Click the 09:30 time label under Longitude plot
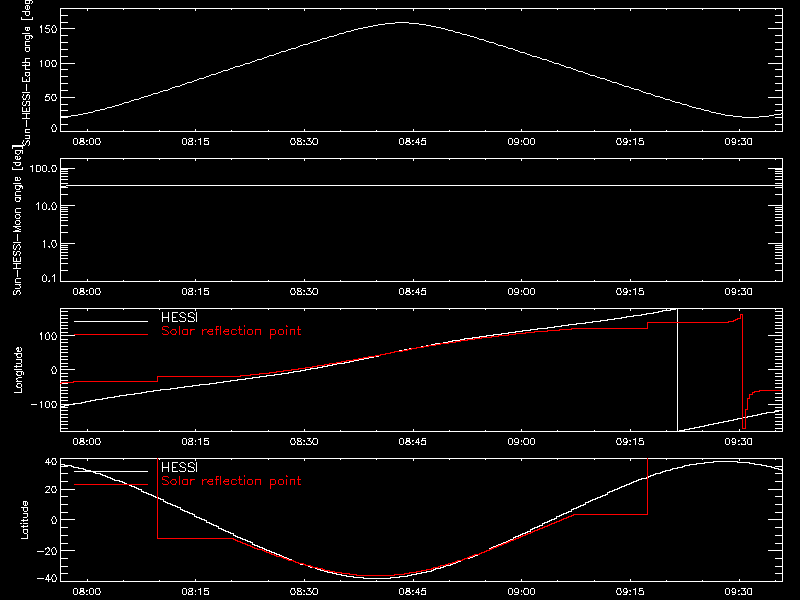The image size is (800, 600). pos(739,442)
